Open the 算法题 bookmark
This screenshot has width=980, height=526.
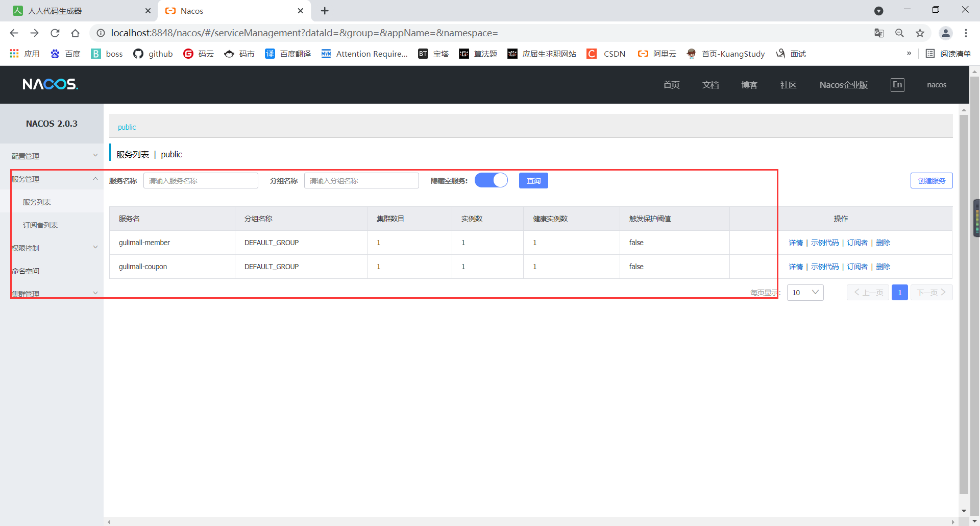[478, 54]
